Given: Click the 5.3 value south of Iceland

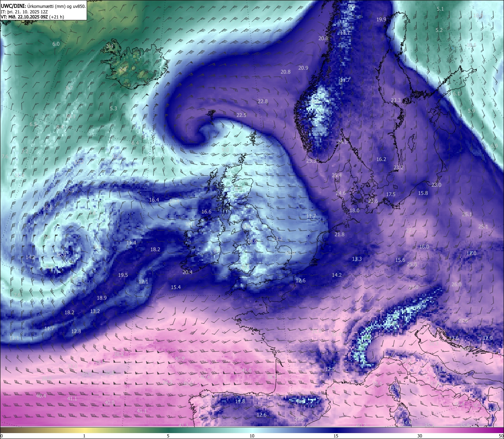Looking at the screenshot, I should [x=113, y=109].
